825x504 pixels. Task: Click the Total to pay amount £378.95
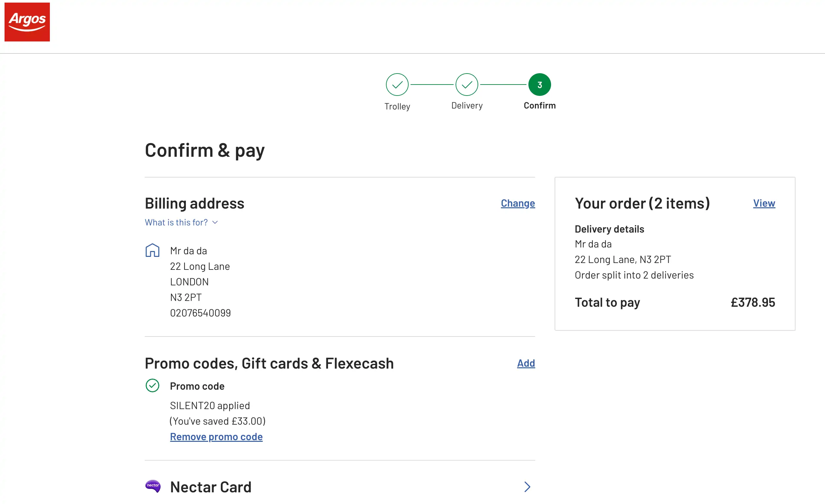(x=752, y=303)
